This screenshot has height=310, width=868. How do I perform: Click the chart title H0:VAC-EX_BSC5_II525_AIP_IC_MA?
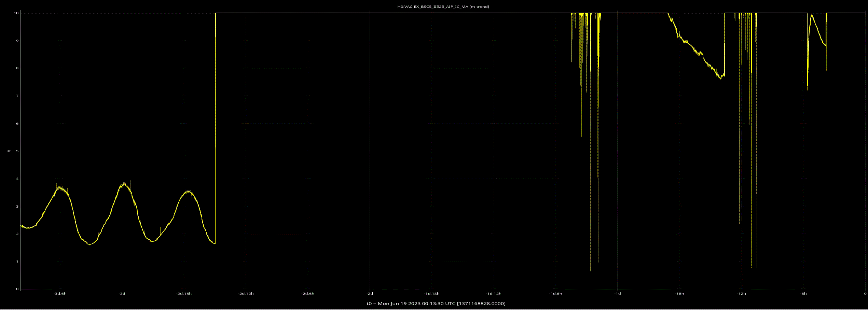443,6
